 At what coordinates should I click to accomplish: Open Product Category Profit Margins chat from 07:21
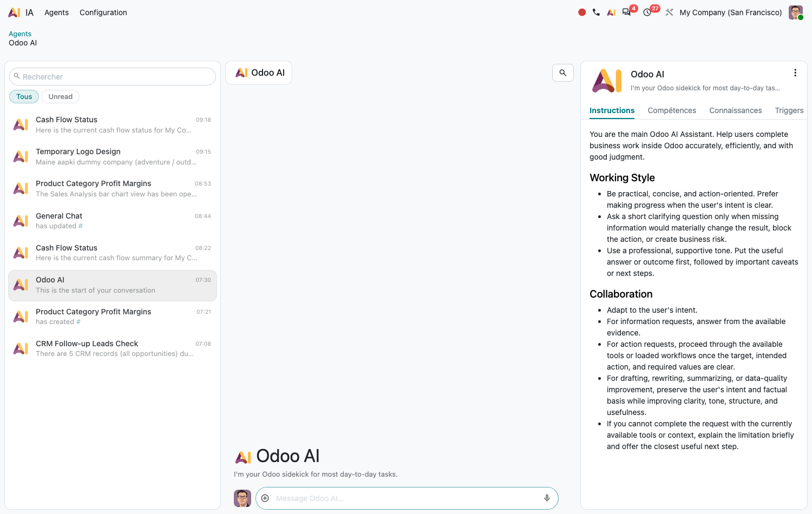point(113,317)
